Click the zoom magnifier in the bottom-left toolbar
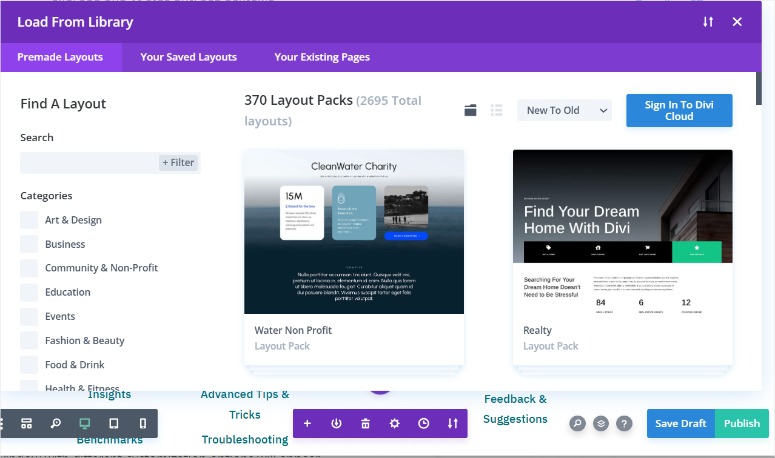This screenshot has width=775, height=458. [56, 423]
